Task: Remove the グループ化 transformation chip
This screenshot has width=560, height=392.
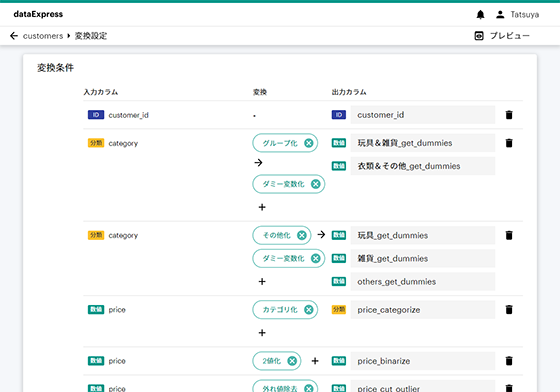Action: tap(309, 143)
